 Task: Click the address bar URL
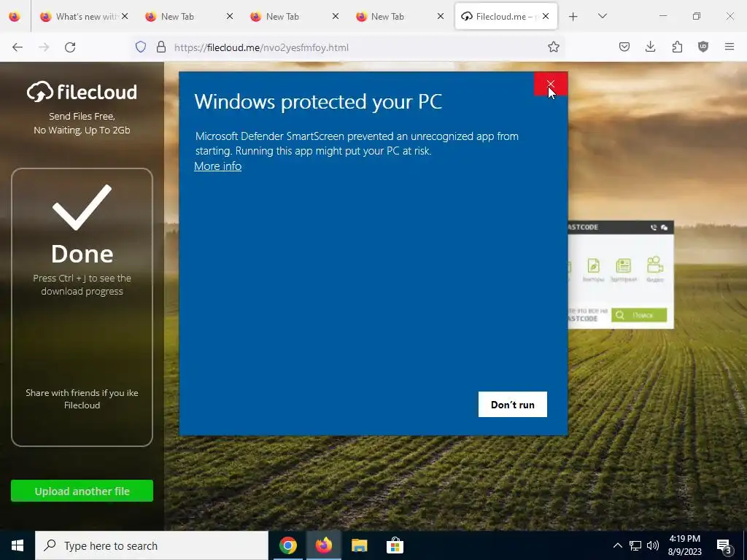(x=261, y=47)
